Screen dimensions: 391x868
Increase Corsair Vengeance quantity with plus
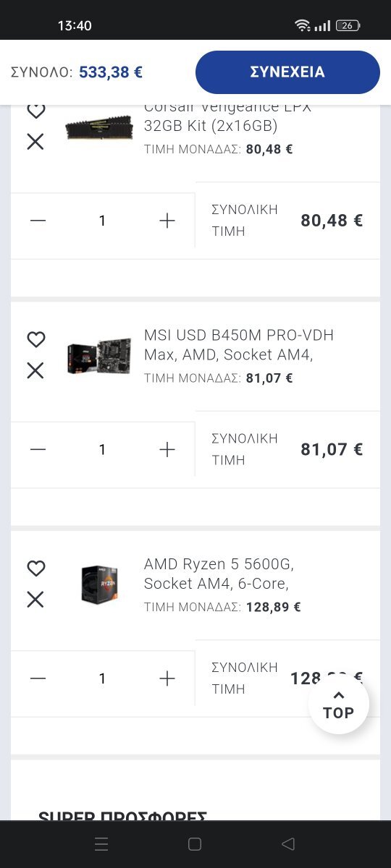click(167, 221)
